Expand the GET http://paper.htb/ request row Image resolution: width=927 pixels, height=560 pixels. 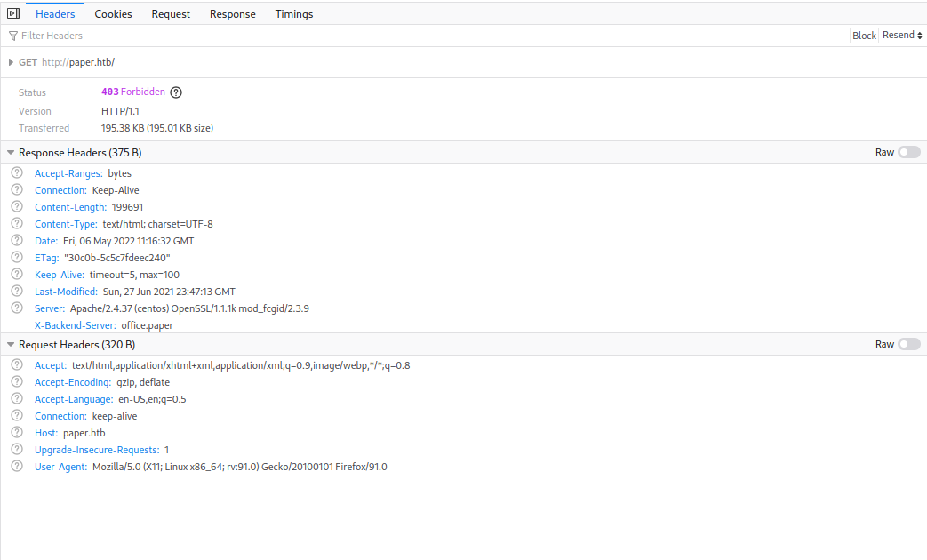(10, 62)
